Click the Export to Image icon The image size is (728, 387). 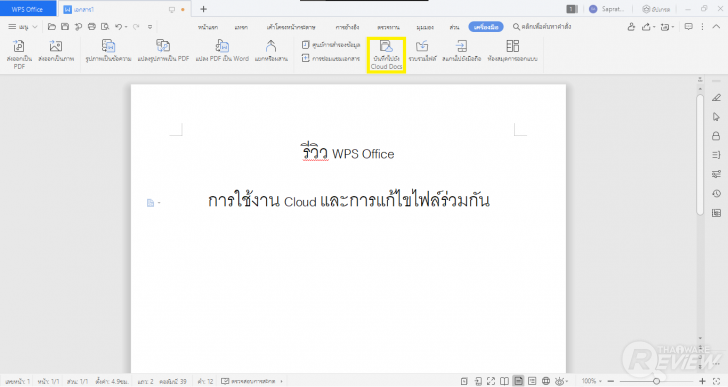point(56,51)
